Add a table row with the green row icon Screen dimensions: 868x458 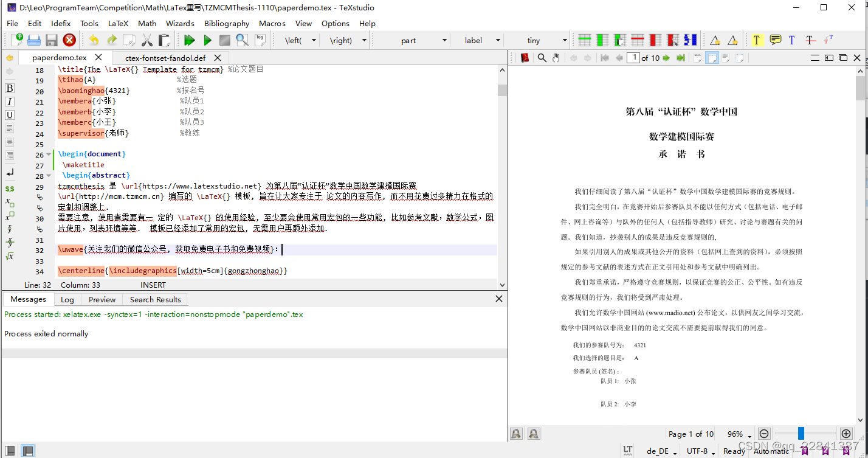point(585,40)
